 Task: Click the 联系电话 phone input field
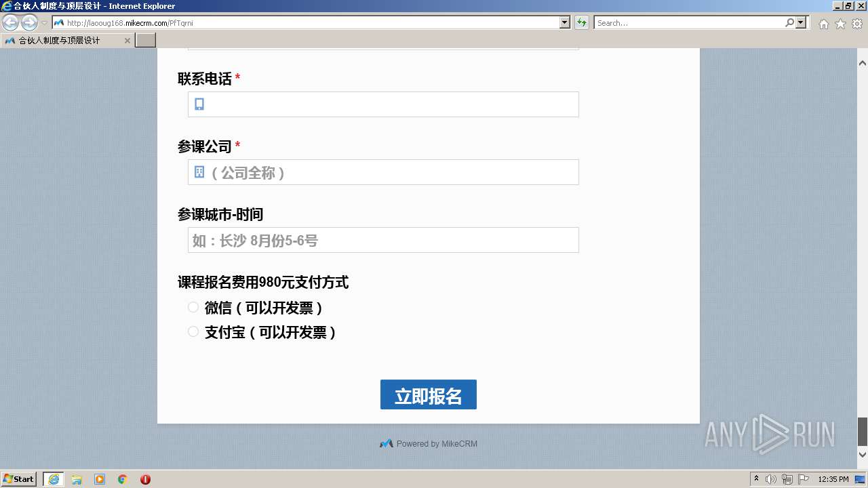[x=383, y=104]
